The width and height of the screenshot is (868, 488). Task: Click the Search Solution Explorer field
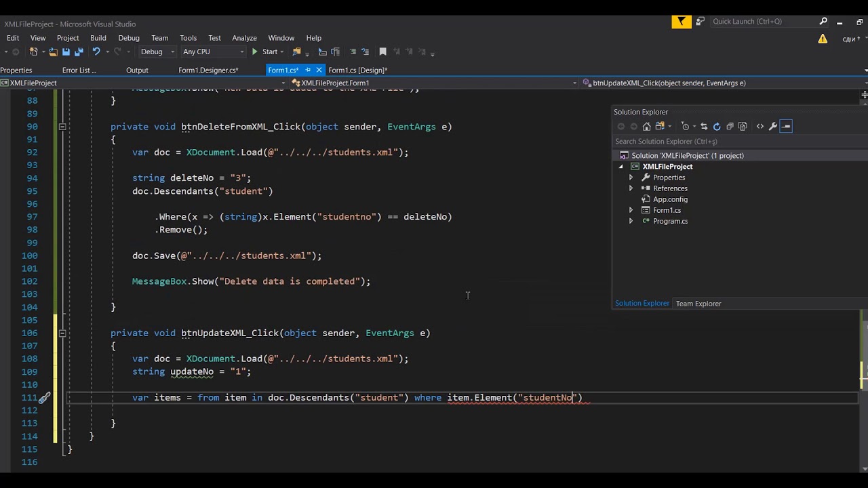[740, 142]
